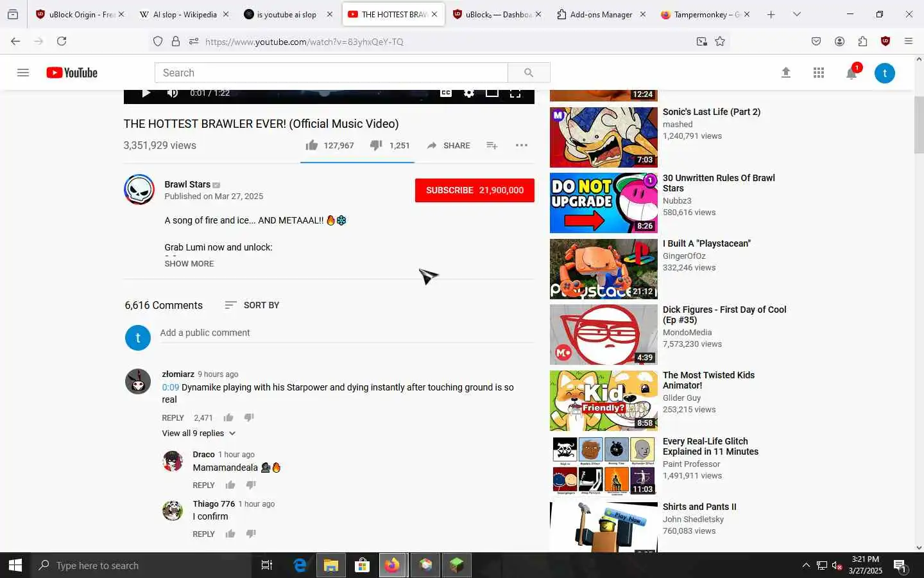
Task: Open the Firefox application hamburger menu
Action: (x=908, y=41)
